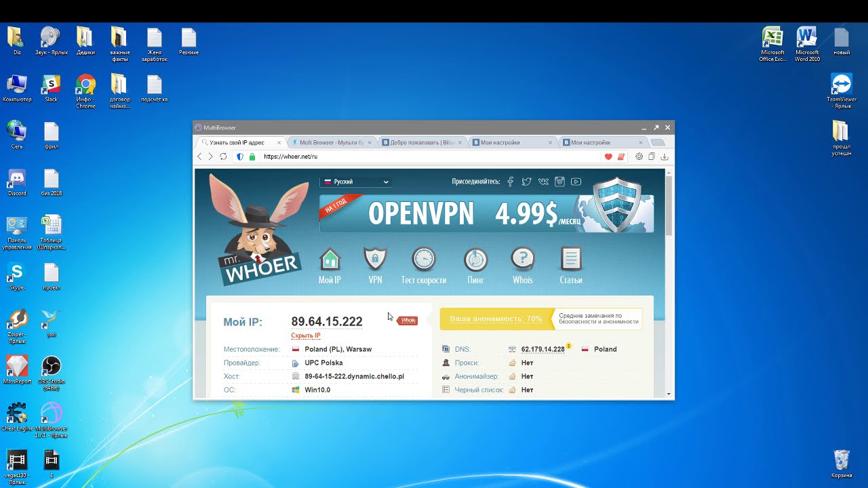This screenshot has height=488, width=868.
Task: Open Whoer YouTube channel icon
Action: [576, 182]
